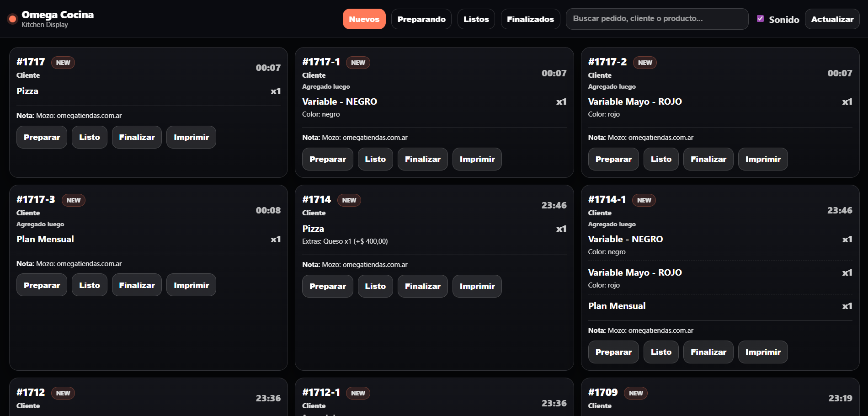Click Preparar on order #1717
868x416 pixels.
coord(42,137)
